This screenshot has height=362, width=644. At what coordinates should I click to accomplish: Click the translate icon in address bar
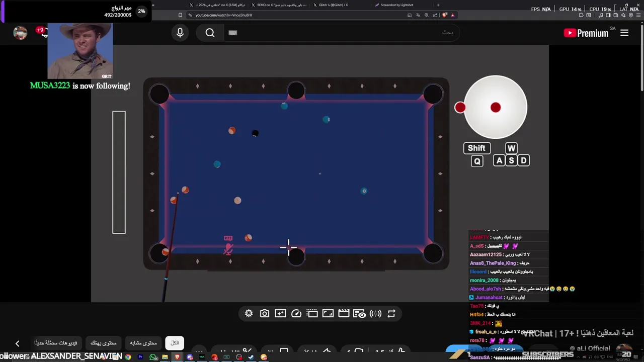(x=418, y=15)
